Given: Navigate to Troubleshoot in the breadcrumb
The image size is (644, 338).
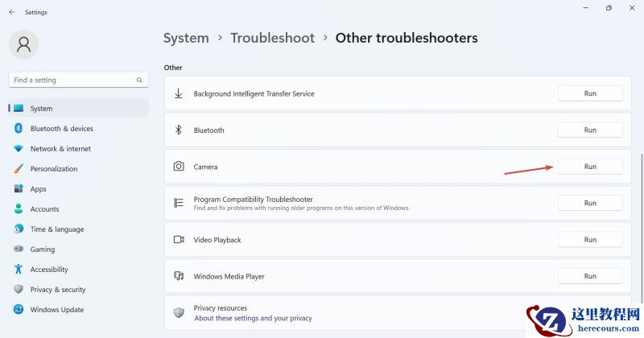Looking at the screenshot, I should pyautogui.click(x=271, y=38).
